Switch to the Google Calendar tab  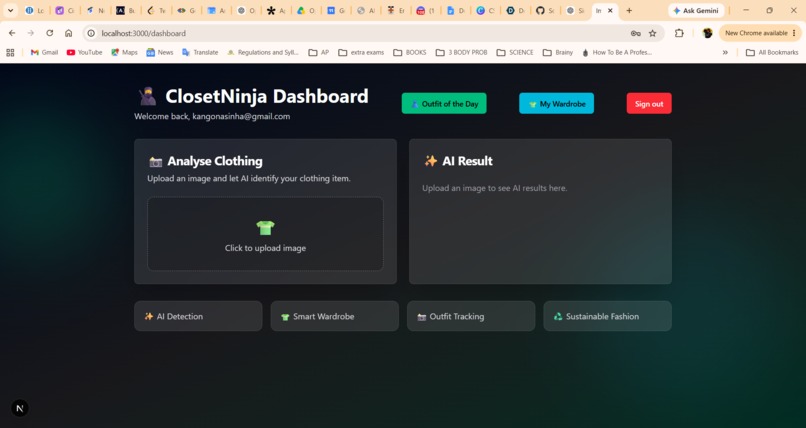pos(336,10)
